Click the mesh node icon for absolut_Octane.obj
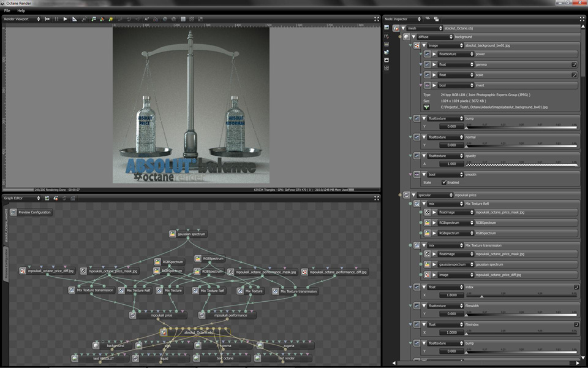This screenshot has height=368, width=588. (x=396, y=28)
